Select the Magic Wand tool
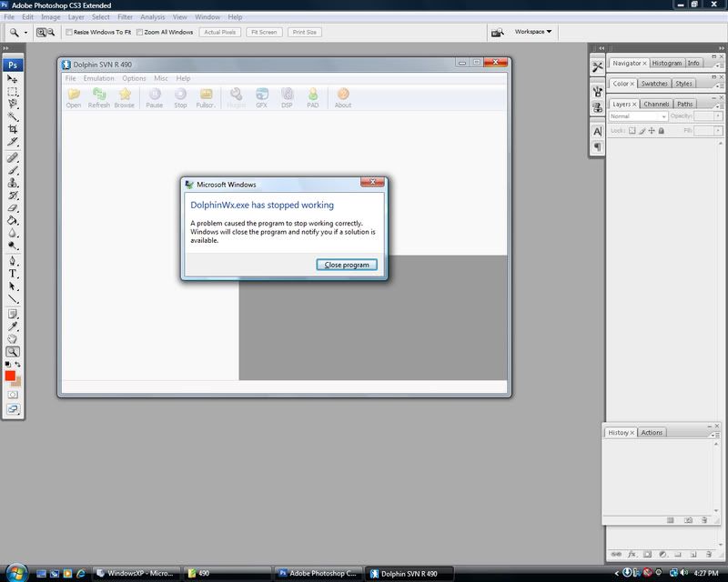The image size is (728, 582). tap(13, 116)
